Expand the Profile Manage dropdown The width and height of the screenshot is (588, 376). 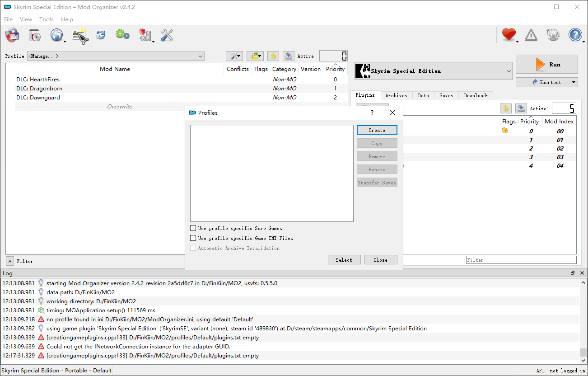coord(116,56)
